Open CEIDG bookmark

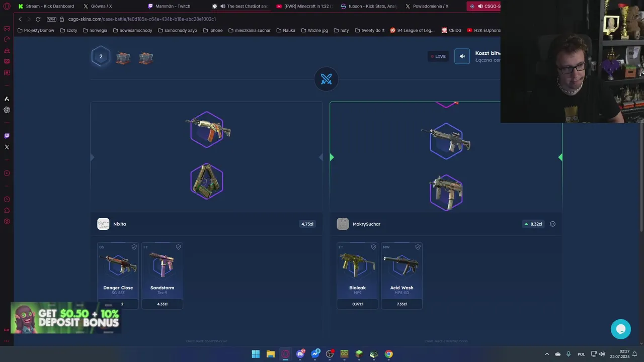click(x=451, y=30)
